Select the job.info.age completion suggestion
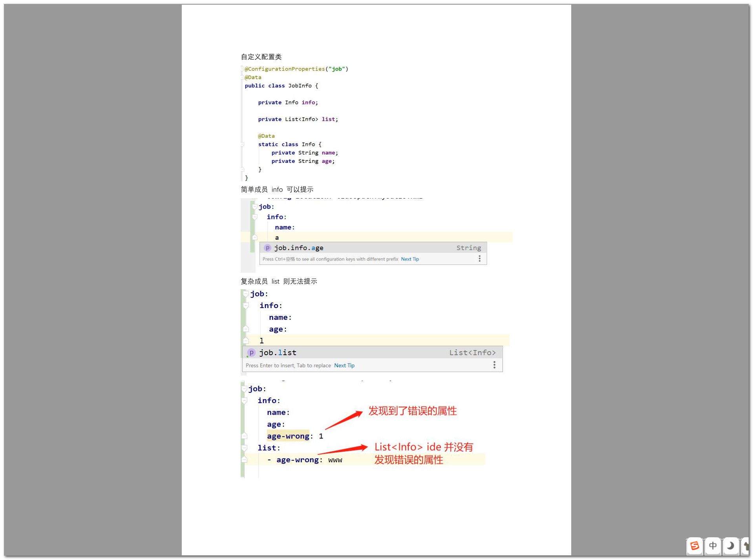 click(298, 248)
